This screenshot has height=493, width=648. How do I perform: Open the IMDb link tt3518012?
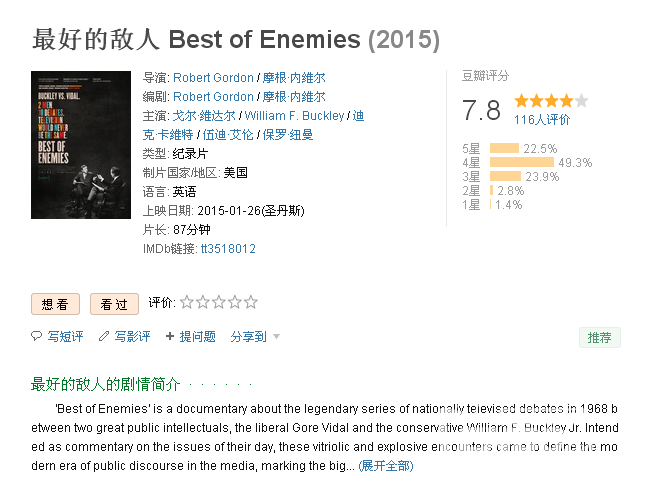pos(228,249)
